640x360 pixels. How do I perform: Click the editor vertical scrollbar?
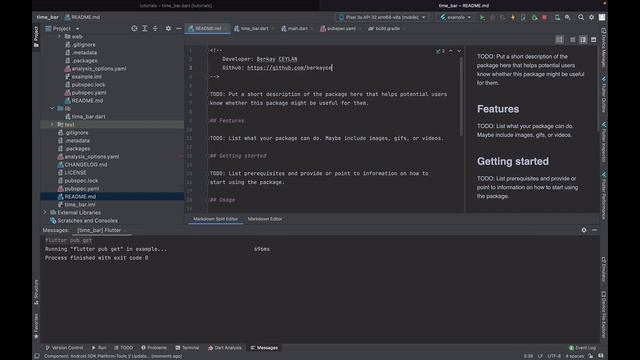[462, 96]
